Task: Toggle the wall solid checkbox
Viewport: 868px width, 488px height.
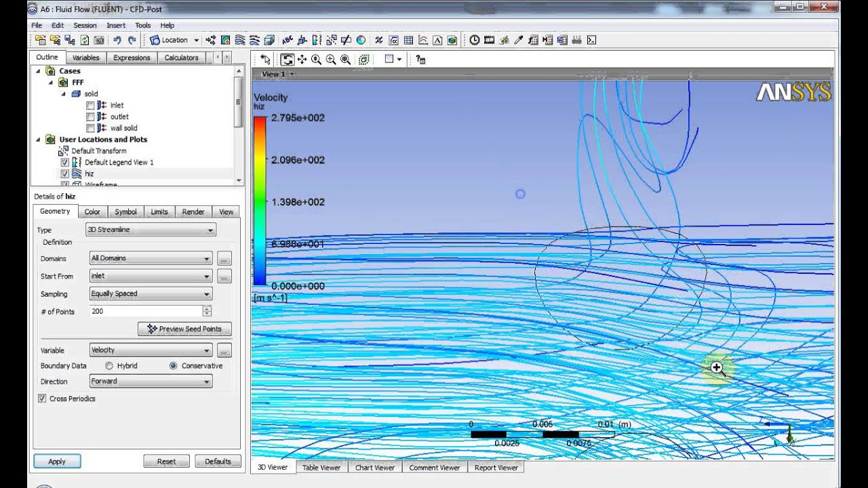Action: pos(91,128)
